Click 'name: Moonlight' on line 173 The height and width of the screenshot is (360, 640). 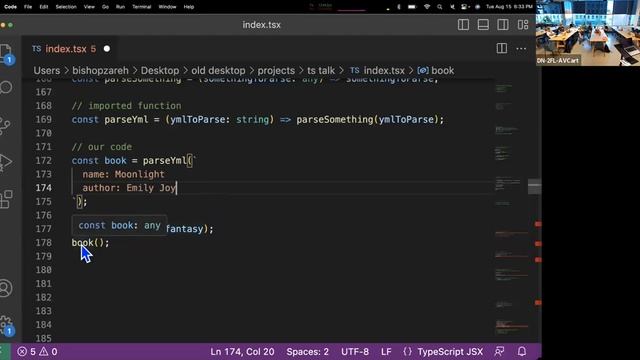tap(123, 174)
